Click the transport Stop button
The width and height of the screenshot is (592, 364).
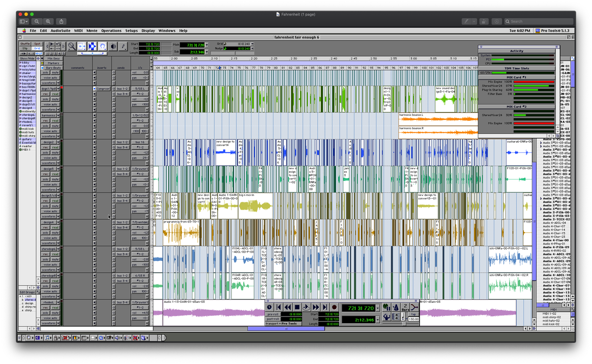pyautogui.click(x=297, y=307)
